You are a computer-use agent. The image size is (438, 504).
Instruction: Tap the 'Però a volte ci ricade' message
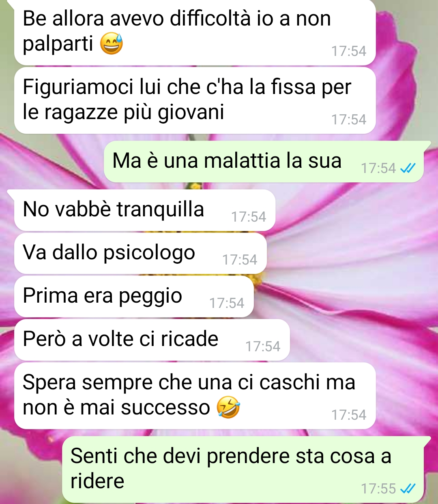tap(152, 340)
